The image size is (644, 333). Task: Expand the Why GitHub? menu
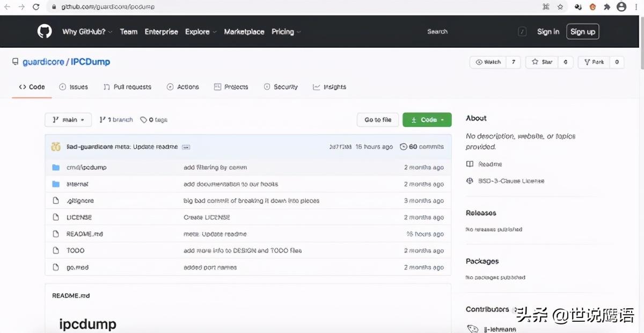pyautogui.click(x=87, y=32)
